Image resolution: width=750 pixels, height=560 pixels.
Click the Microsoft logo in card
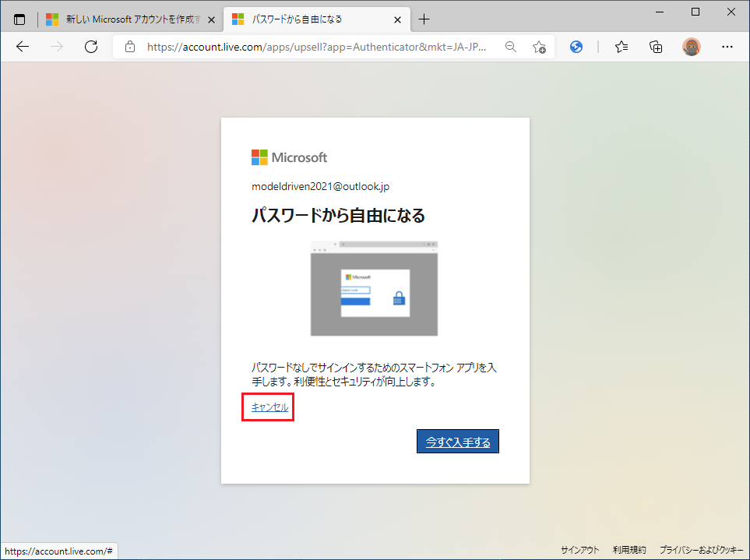click(290, 157)
